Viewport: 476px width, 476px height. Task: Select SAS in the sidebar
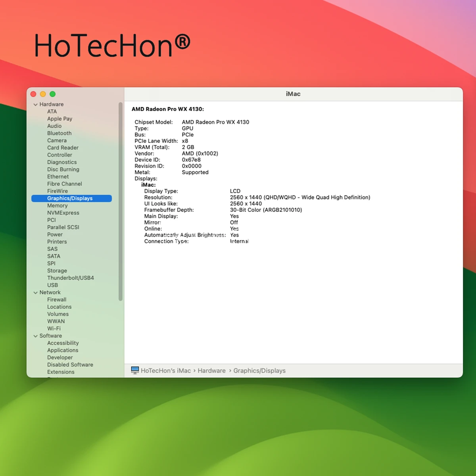(x=52, y=249)
